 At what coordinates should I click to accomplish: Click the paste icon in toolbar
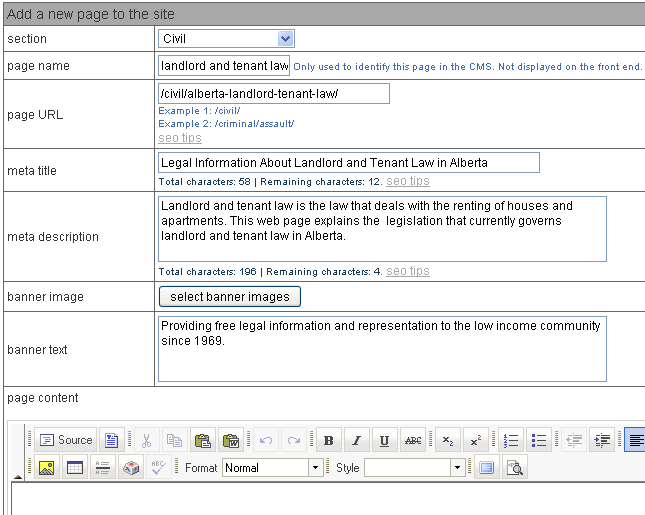pos(202,440)
